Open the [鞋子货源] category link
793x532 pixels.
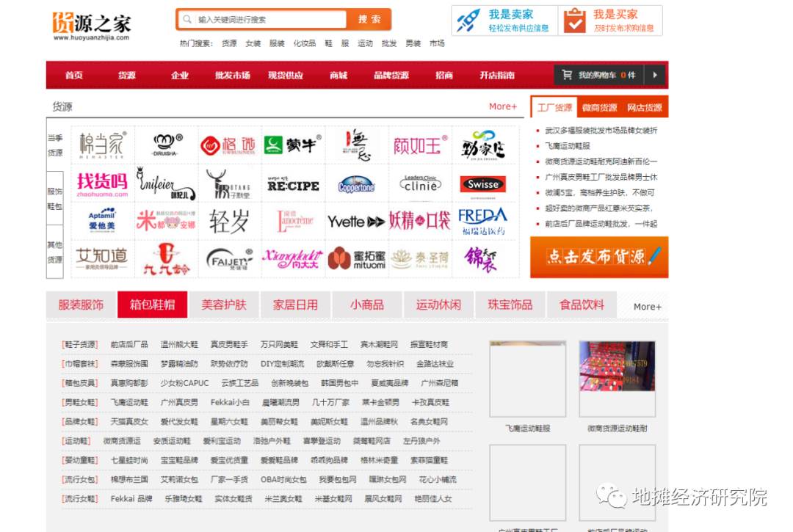click(x=79, y=345)
